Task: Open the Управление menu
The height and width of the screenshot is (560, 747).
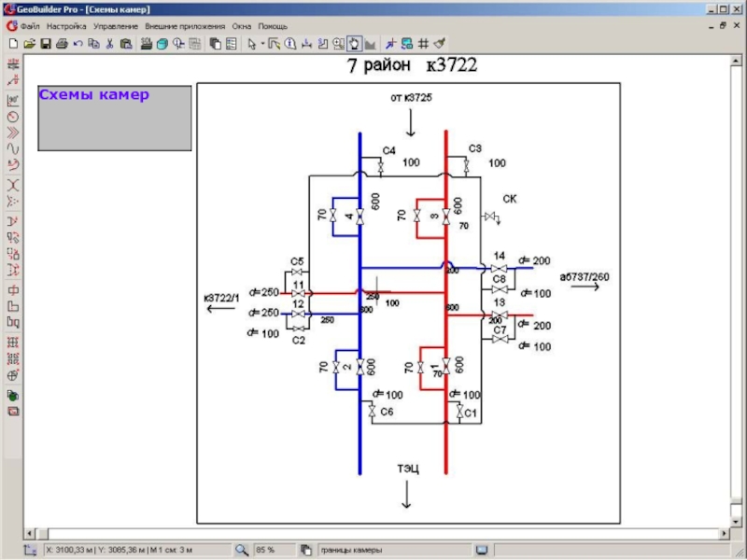Action: (x=116, y=26)
